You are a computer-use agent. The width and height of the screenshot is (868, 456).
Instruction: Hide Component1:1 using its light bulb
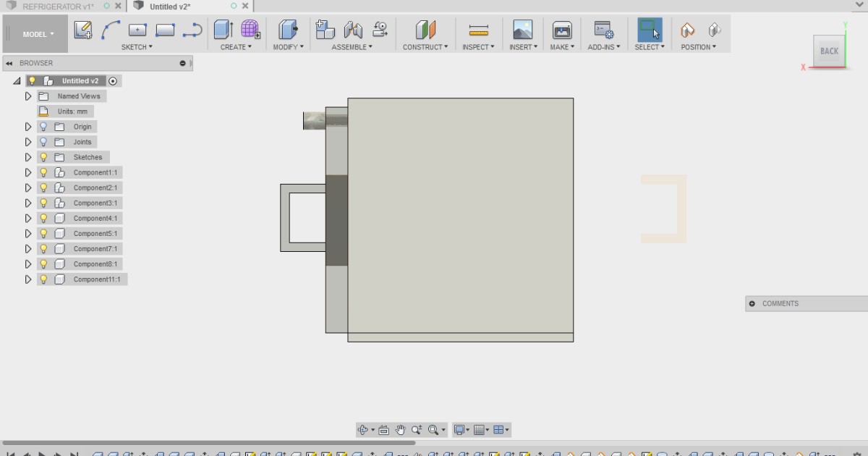[43, 172]
